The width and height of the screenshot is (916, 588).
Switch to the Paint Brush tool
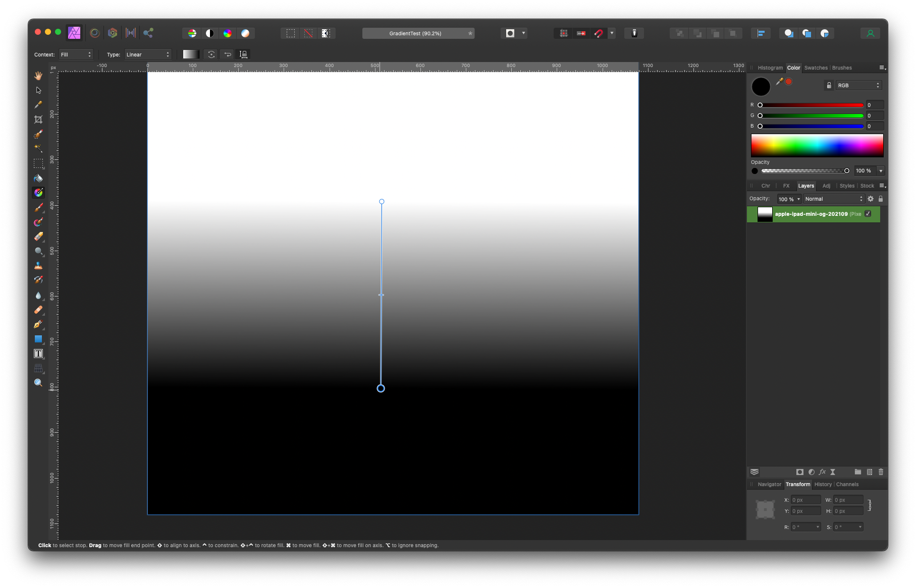pos(38,207)
